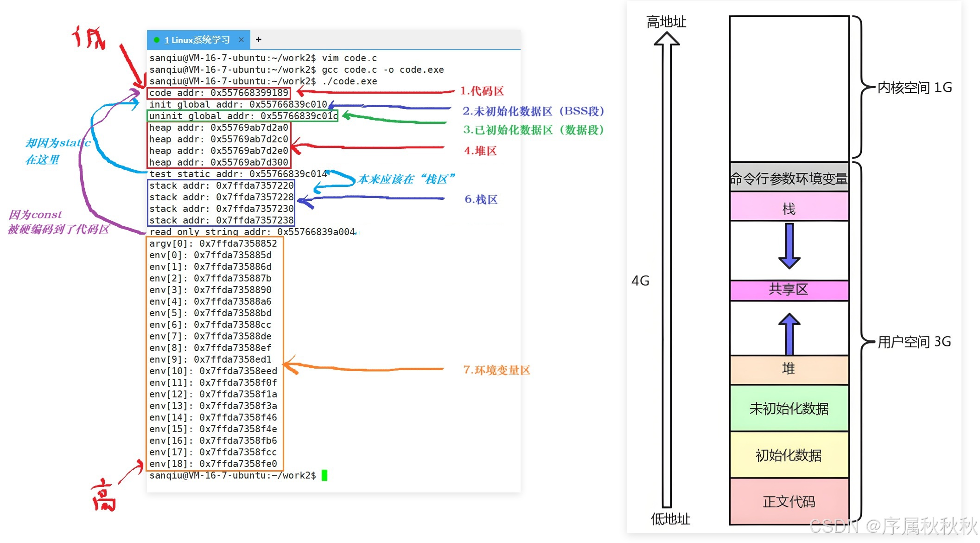
Task: Click the tall upward address arrow
Action: tap(667, 269)
